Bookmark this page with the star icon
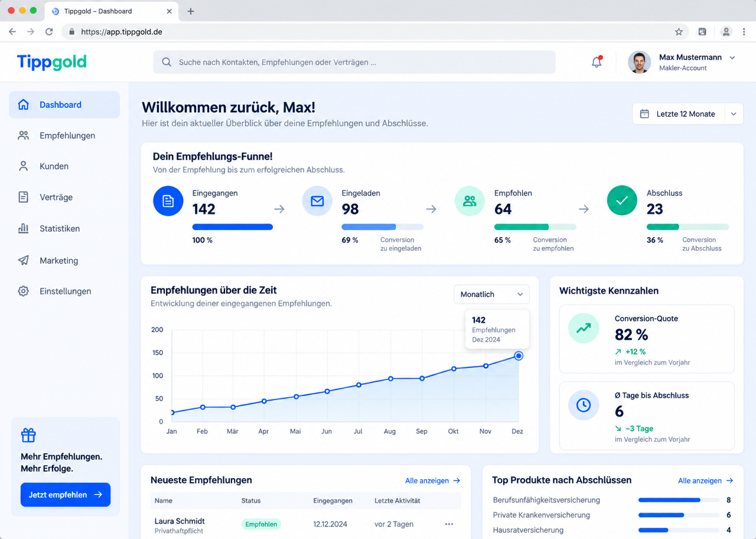This screenshot has height=539, width=756. (679, 32)
